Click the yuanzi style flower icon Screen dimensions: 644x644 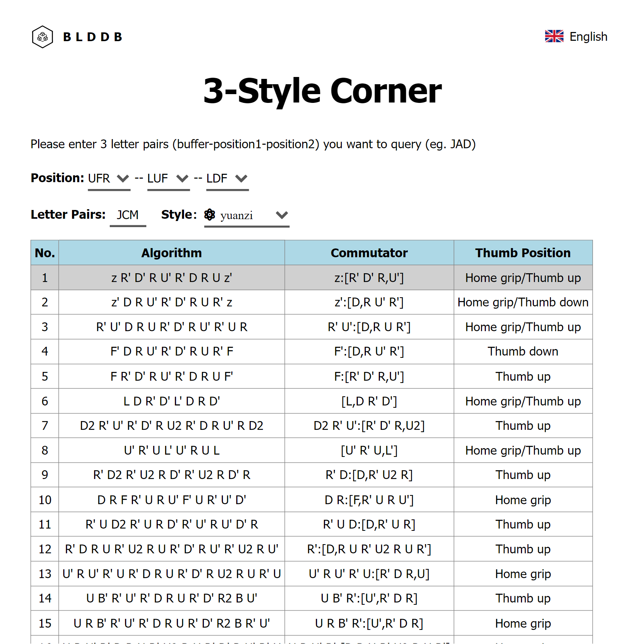pos(210,215)
